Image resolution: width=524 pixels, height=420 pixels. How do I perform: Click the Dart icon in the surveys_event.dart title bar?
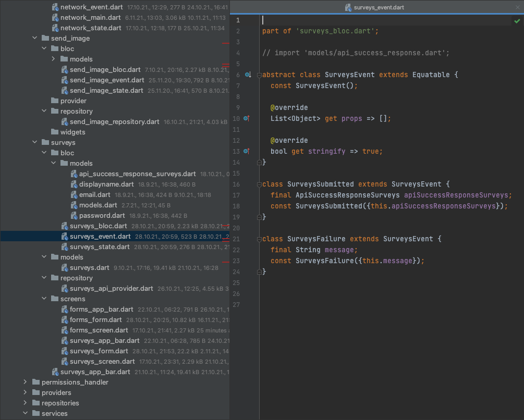tap(347, 7)
